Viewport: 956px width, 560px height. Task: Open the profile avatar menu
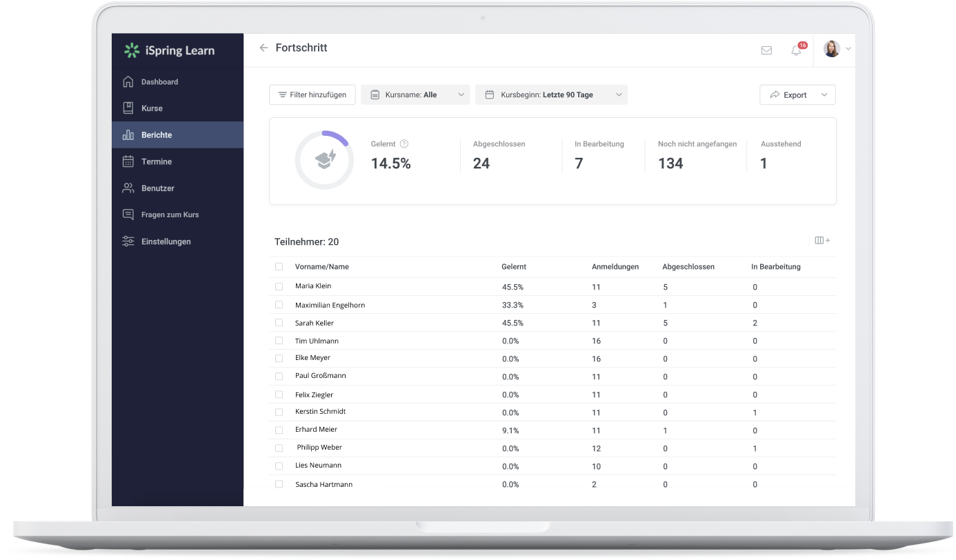(831, 50)
